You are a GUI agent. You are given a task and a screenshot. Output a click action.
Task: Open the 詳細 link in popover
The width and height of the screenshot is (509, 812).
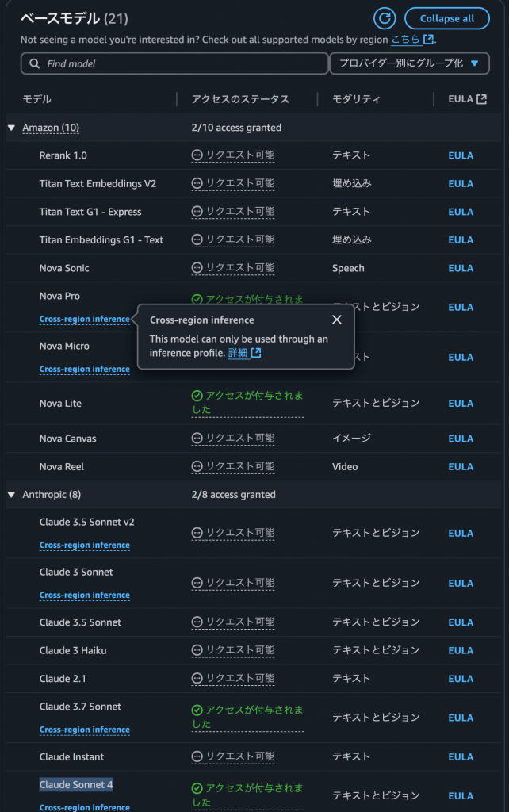click(x=244, y=353)
